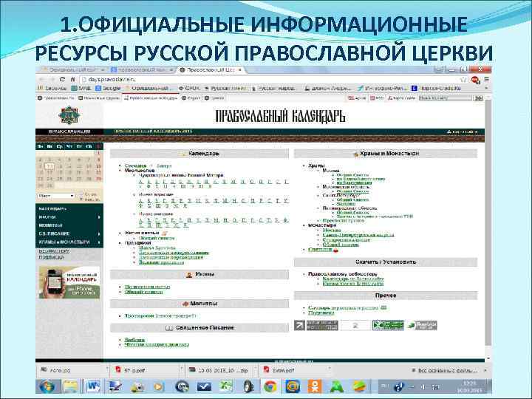Open download options arrow for jpg file
The height and width of the screenshot is (399, 532).
108,369
